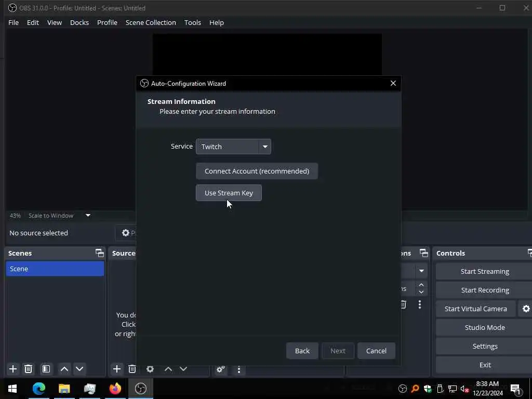Open source properties gear in the Sources toolbar
532x399 pixels.
[150, 369]
